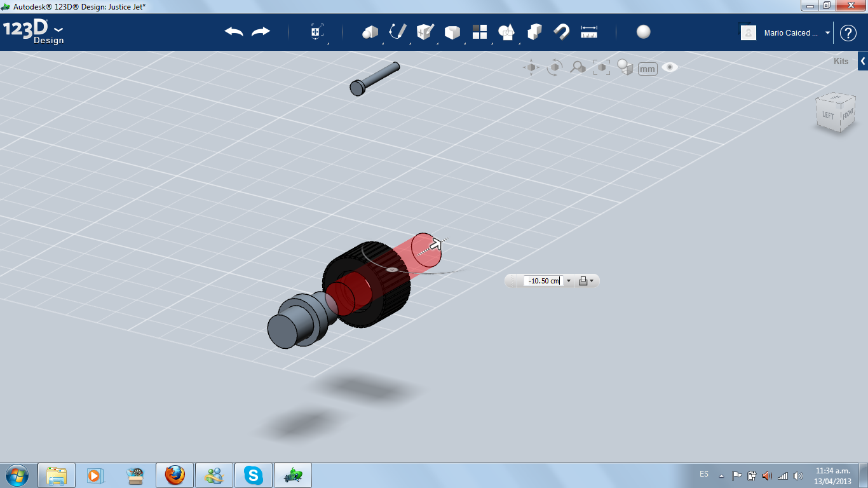Image resolution: width=868 pixels, height=488 pixels.
Task: Expand the Mario Caiced account dropdown
Action: [827, 33]
